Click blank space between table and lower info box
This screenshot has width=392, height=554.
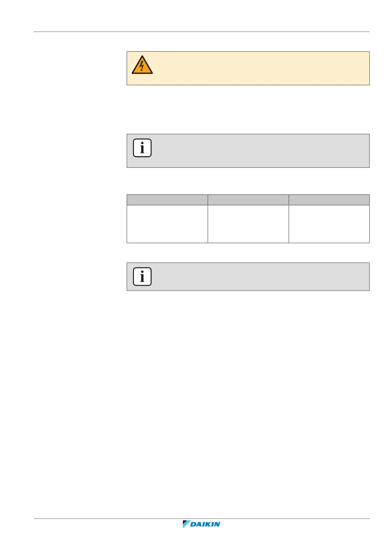click(x=248, y=253)
